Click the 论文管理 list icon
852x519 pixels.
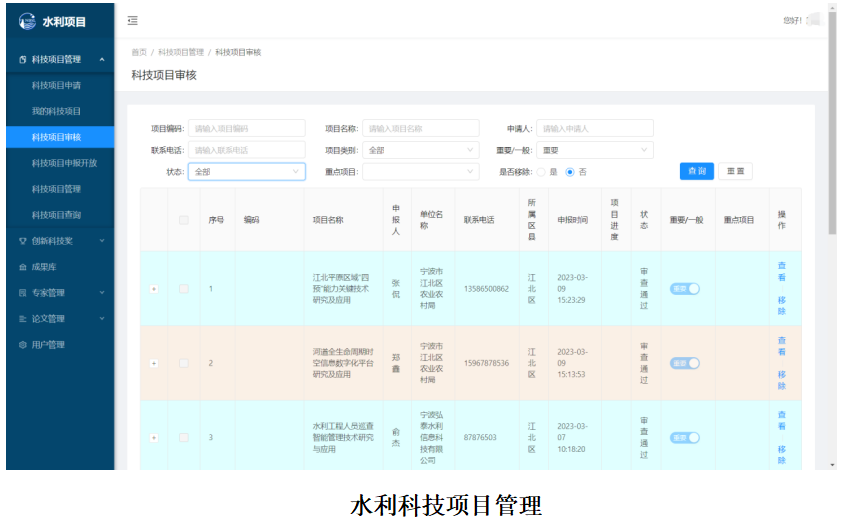pos(22,319)
